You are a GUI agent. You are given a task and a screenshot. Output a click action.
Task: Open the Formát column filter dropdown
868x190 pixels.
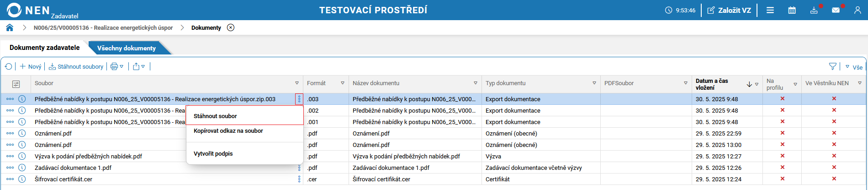(x=343, y=83)
